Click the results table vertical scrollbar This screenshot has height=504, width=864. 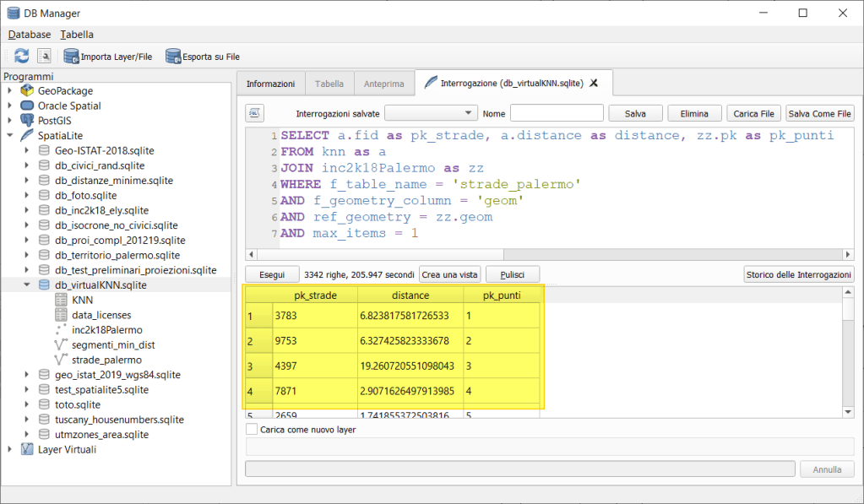coord(848,355)
